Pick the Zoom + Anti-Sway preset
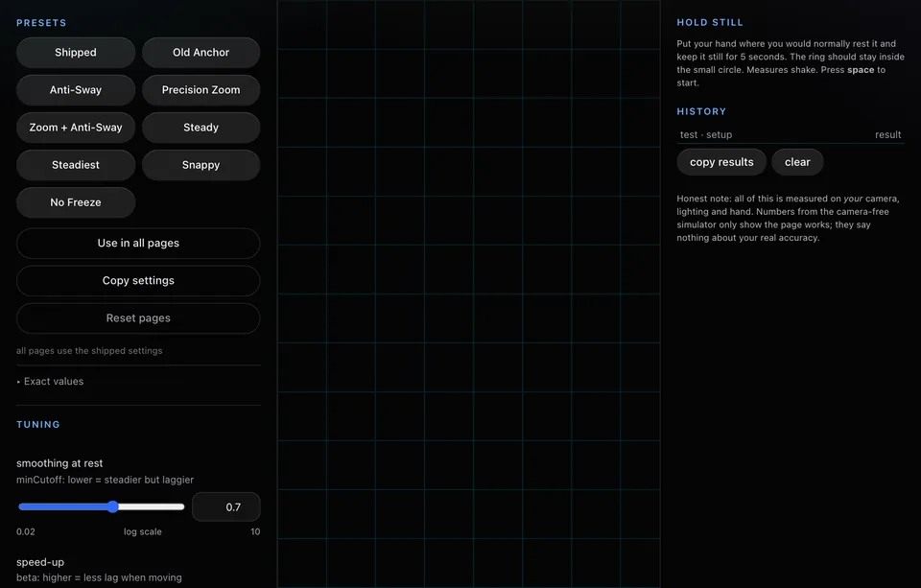Screen dimensions: 921x588 (76, 128)
